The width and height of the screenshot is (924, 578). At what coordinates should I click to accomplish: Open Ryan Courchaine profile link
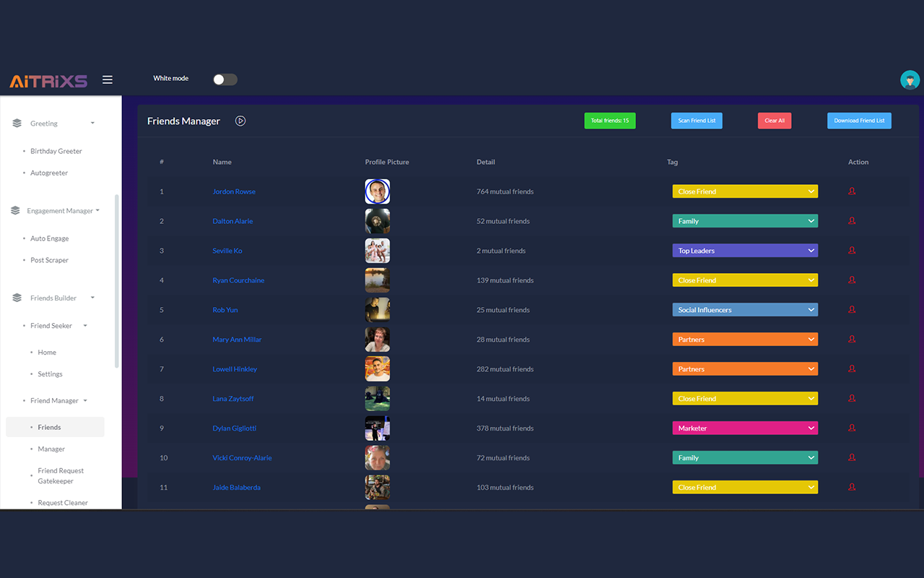point(238,280)
